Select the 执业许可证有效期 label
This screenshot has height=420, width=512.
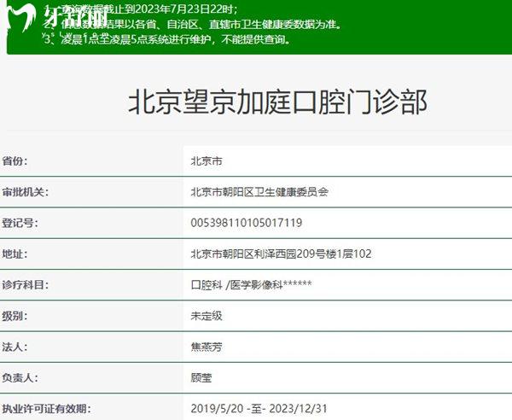pyautogui.click(x=46, y=409)
